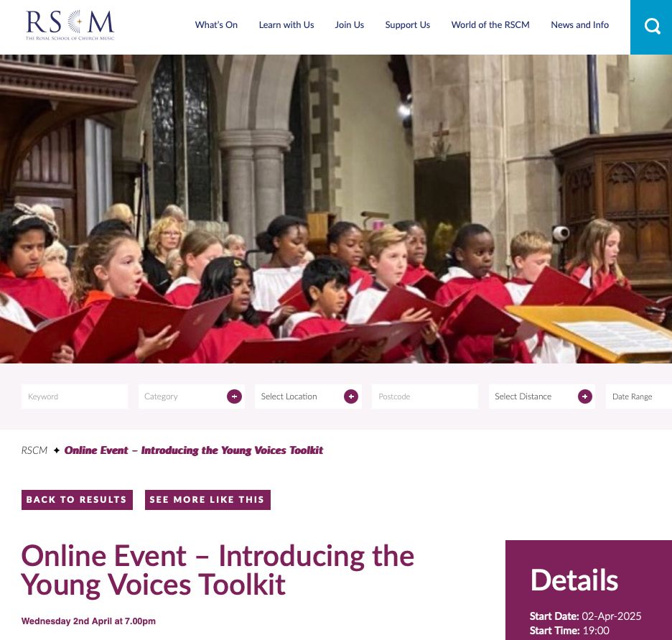Click the RSCM breadcrumb link

[x=34, y=450]
